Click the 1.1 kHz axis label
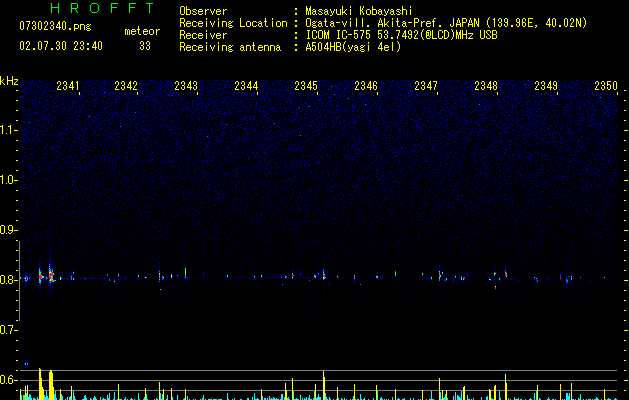This screenshot has height=400, width=629. click(8, 130)
